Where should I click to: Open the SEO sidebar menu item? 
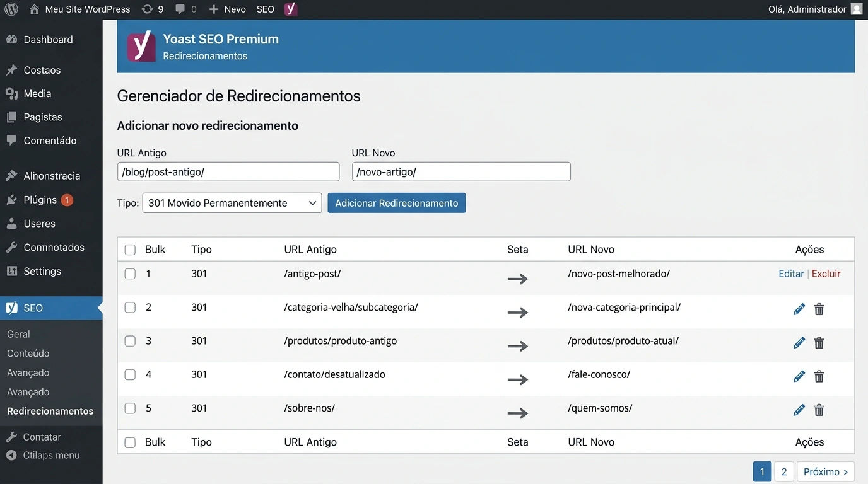pos(51,308)
